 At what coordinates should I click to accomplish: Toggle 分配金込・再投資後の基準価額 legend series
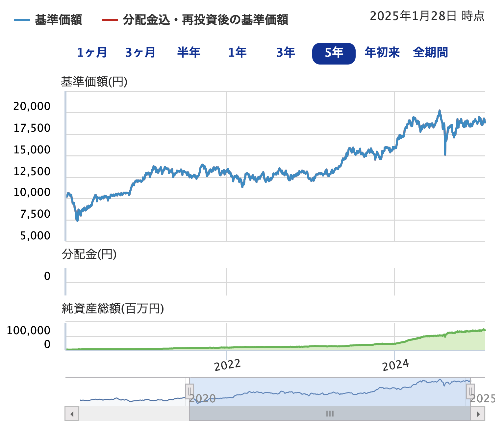pyautogui.click(x=195, y=20)
